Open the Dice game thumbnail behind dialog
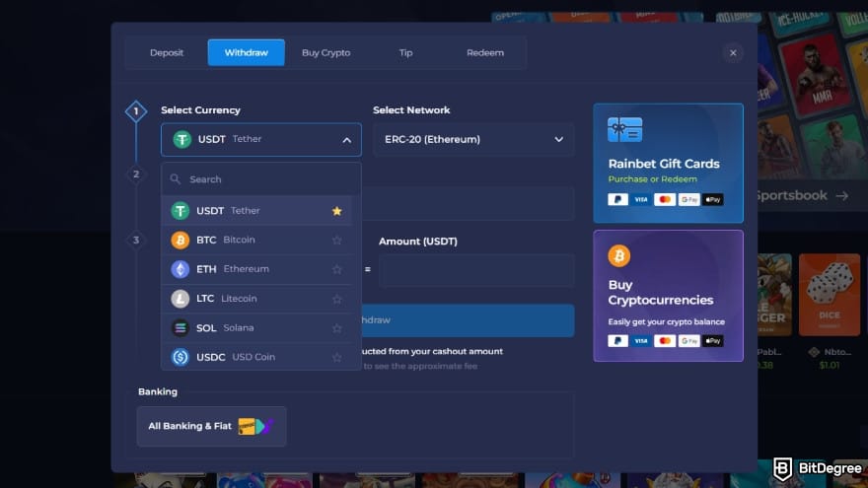 [830, 295]
